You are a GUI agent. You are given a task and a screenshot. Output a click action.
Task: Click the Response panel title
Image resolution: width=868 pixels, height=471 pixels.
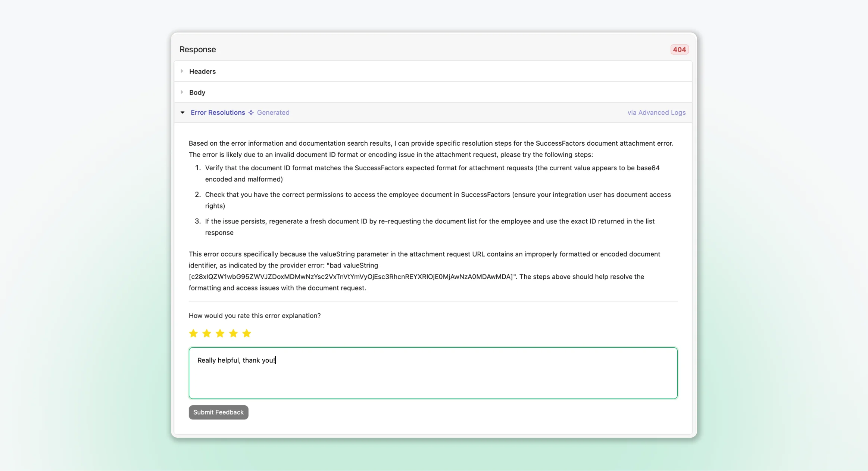click(x=197, y=50)
